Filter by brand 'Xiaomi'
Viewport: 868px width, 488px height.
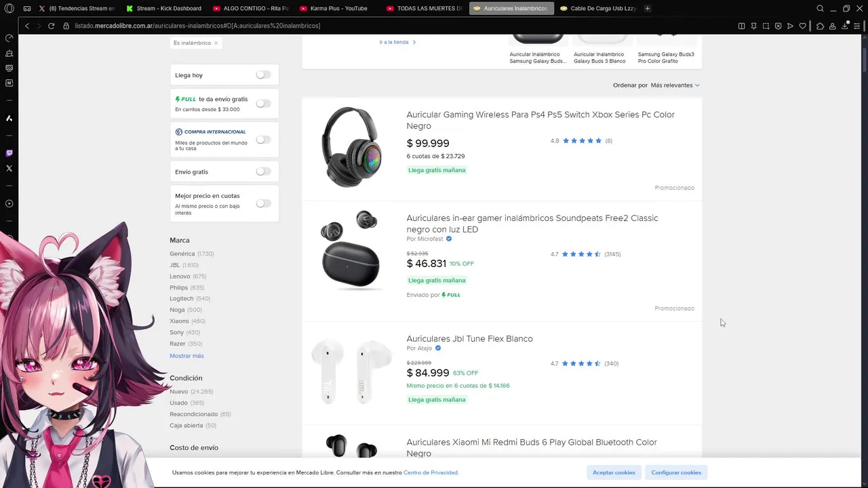click(179, 321)
